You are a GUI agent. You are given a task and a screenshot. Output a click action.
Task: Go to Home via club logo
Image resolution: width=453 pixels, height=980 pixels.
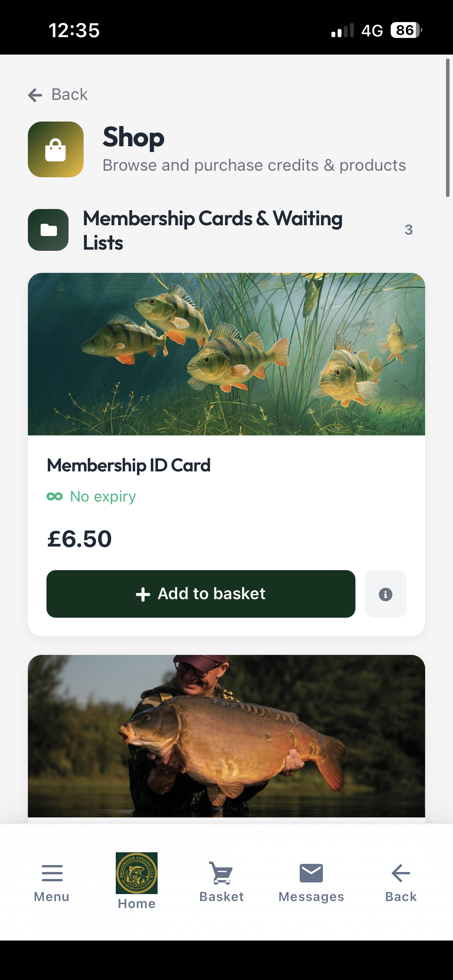[x=137, y=873]
